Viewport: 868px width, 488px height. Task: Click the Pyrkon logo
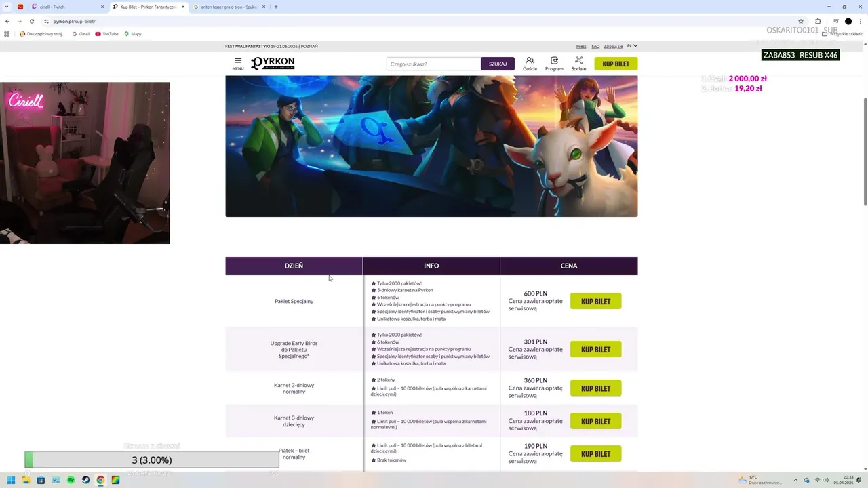pyautogui.click(x=273, y=63)
